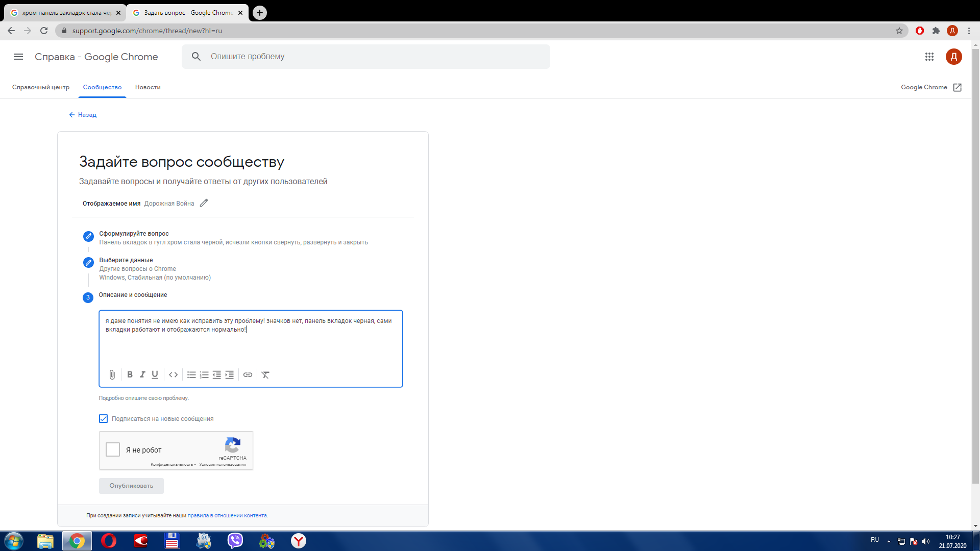Image resolution: width=980 pixels, height=551 pixels.
Task: Click the Attach file icon
Action: (x=112, y=374)
